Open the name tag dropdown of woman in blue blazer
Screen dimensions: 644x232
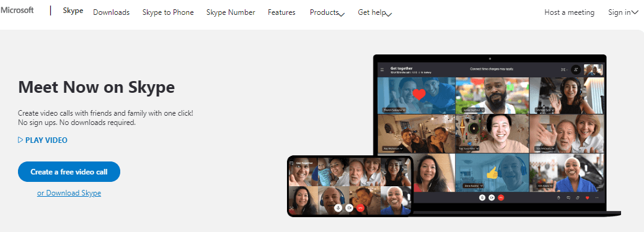point(545,186)
